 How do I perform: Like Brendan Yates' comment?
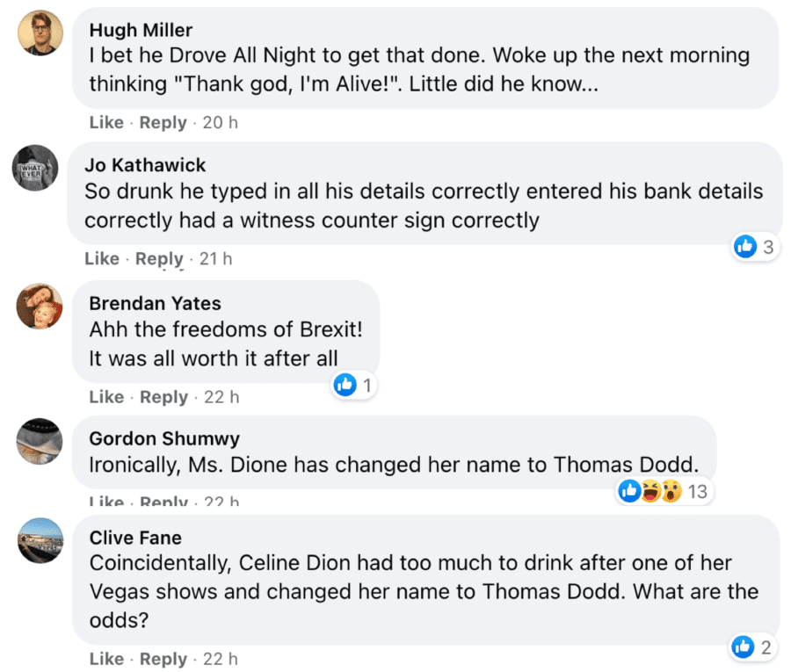point(106,396)
